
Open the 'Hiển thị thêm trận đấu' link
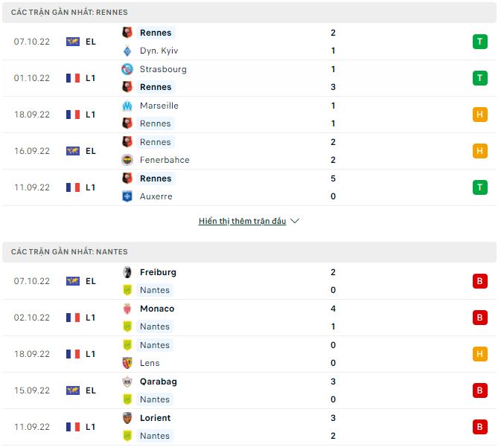242,221
